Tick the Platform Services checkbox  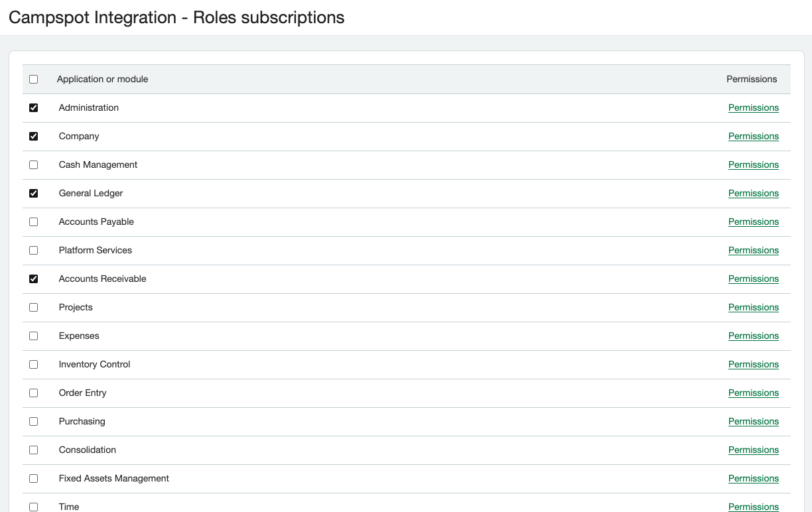[34, 250]
